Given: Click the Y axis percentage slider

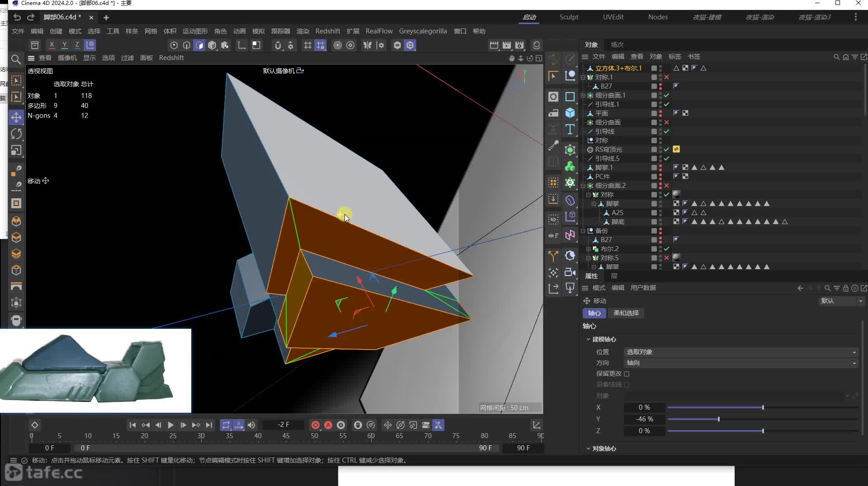Looking at the screenshot, I should click(763, 419).
